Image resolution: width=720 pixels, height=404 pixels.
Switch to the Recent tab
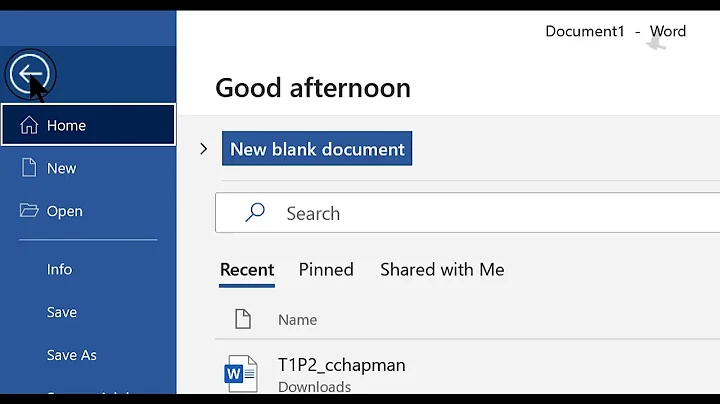point(247,269)
